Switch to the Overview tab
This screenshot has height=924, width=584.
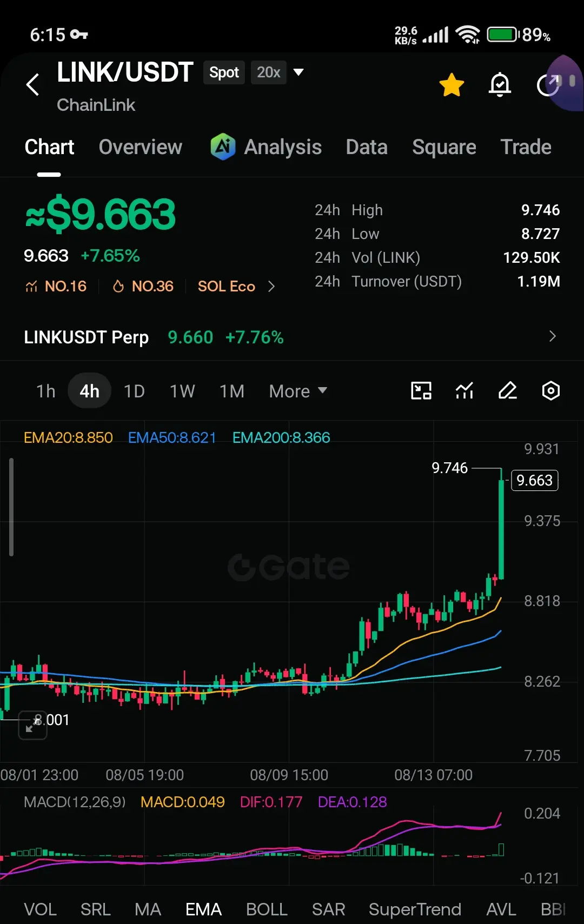[141, 147]
